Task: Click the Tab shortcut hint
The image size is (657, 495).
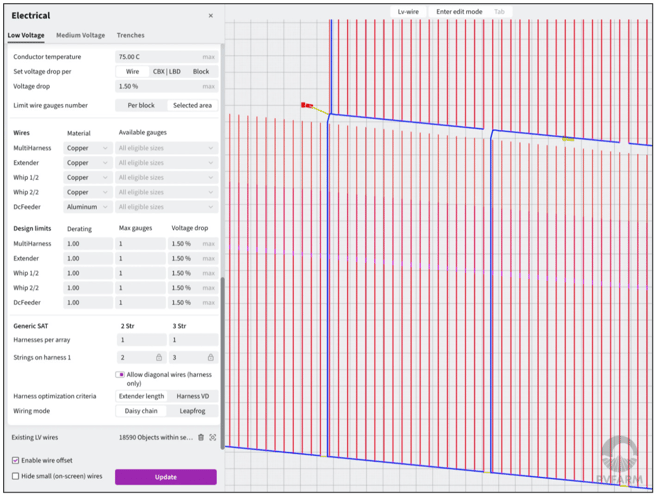Action: tap(499, 12)
